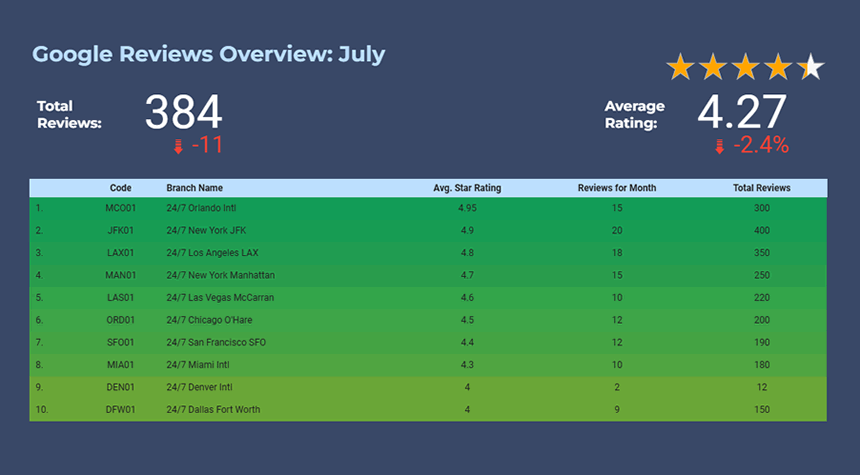Click the red down arrow beside -11
The height and width of the screenshot is (475, 860).
pos(178,146)
